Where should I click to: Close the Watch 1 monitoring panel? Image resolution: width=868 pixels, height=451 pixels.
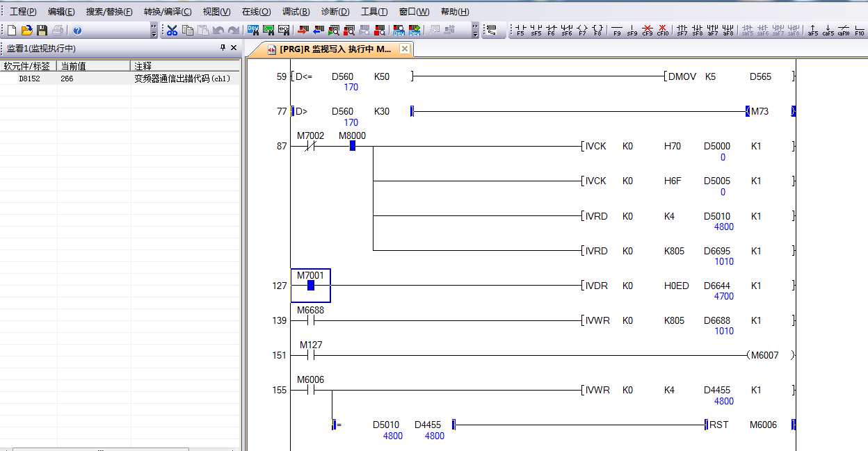click(234, 48)
